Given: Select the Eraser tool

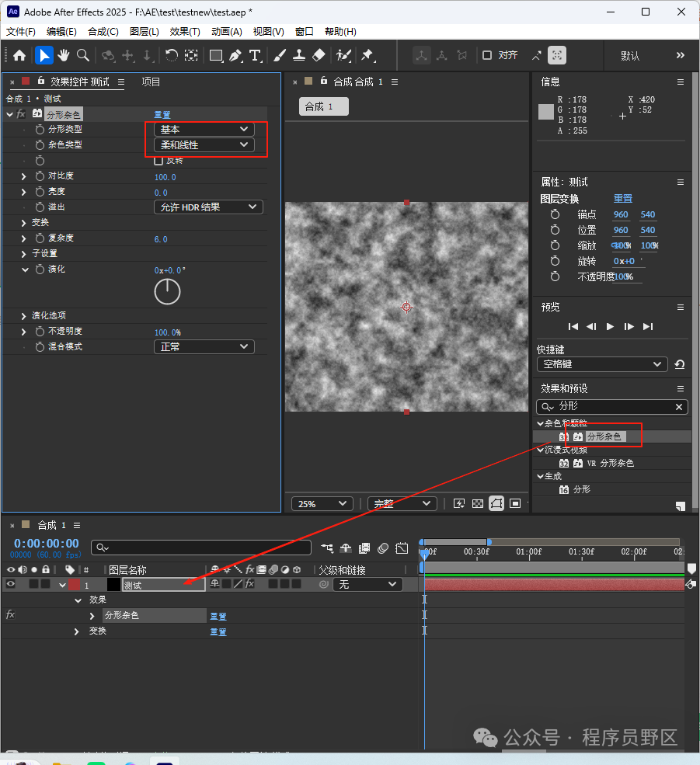Looking at the screenshot, I should tap(319, 55).
